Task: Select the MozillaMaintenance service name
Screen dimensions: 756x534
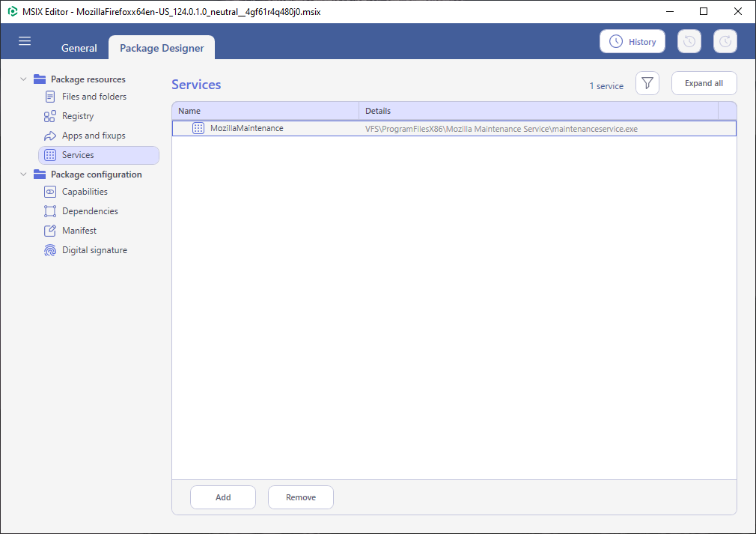Action: click(246, 128)
